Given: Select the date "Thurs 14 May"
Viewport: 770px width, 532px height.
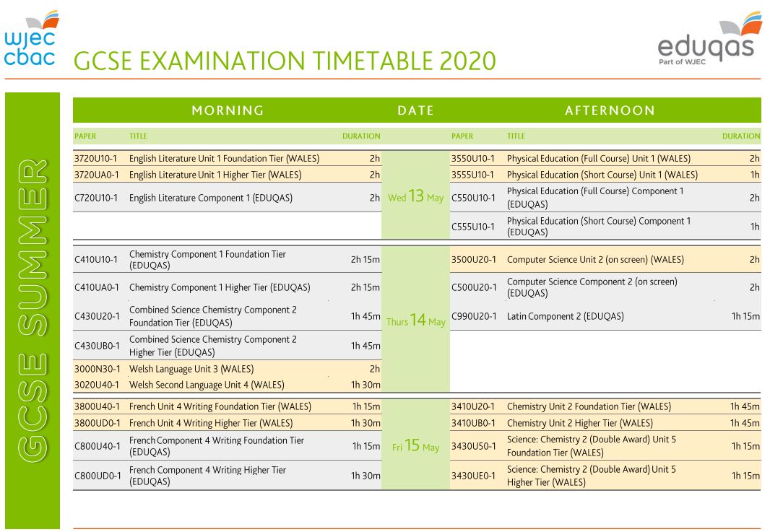Looking at the screenshot, I should pos(415,320).
